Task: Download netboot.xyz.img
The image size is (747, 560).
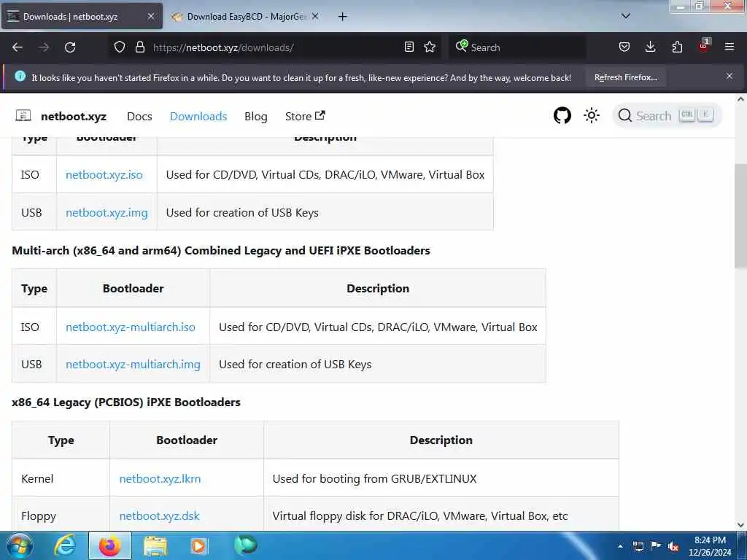Action: tap(107, 212)
